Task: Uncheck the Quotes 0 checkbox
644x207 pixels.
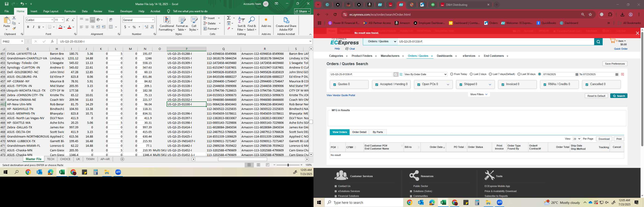Action: coord(334,85)
